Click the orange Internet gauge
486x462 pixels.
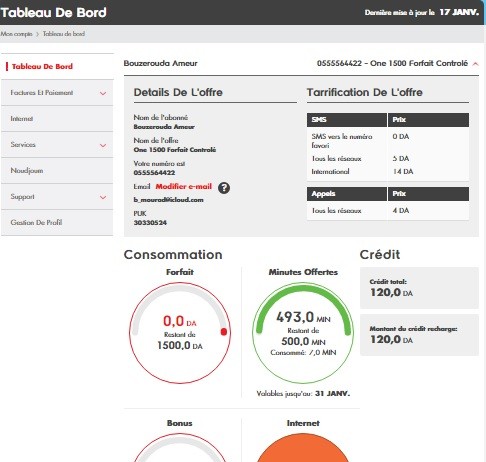click(x=302, y=448)
